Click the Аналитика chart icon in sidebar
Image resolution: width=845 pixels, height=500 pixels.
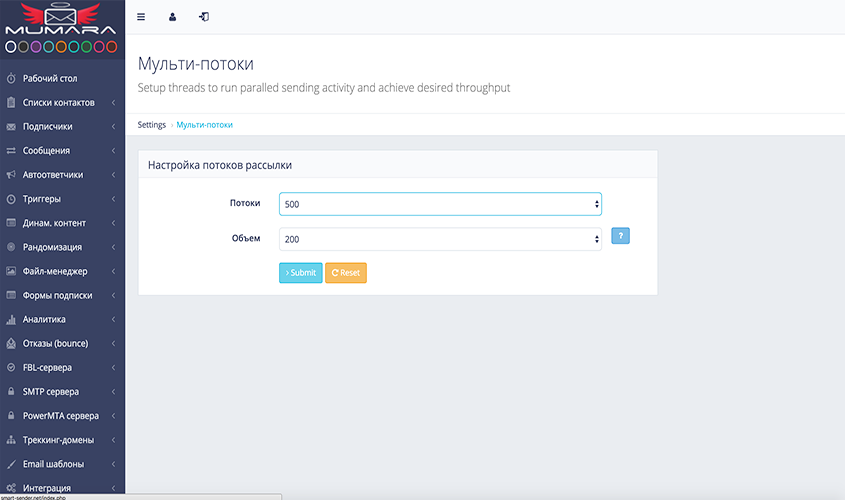point(11,319)
